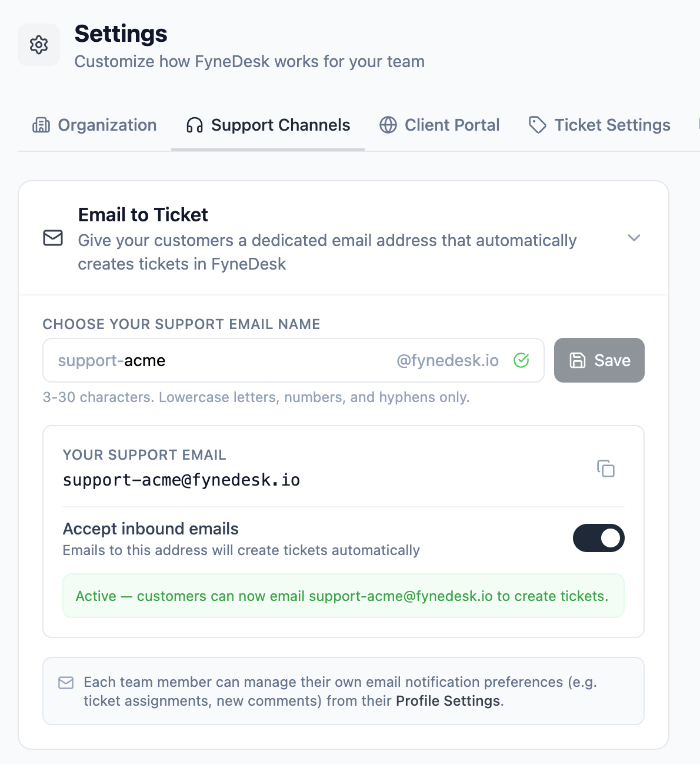Image resolution: width=700 pixels, height=764 pixels.
Task: Click the green checkmark validation icon
Action: [x=521, y=360]
